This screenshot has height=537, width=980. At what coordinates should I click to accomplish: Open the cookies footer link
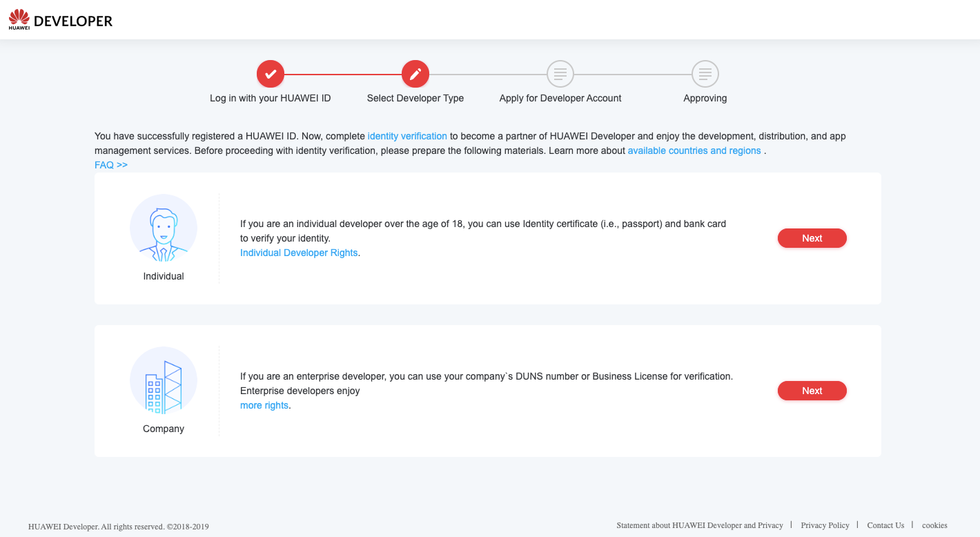[934, 525]
